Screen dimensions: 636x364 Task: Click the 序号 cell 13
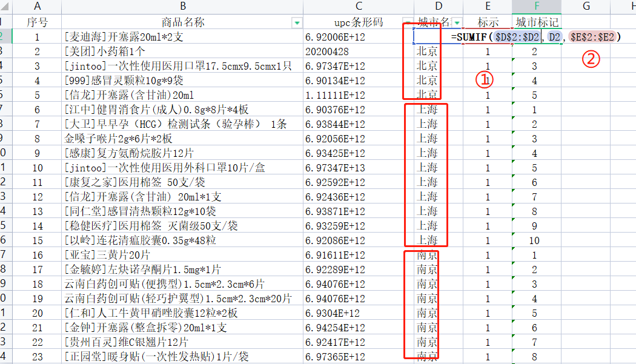tap(38, 211)
